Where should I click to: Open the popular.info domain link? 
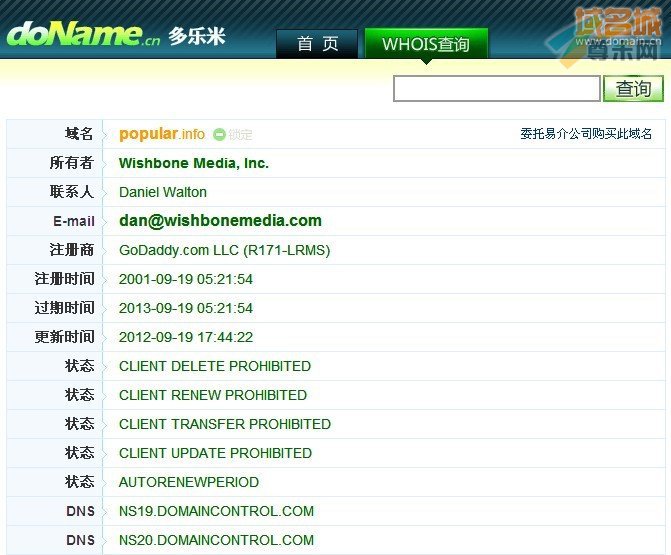pos(162,134)
